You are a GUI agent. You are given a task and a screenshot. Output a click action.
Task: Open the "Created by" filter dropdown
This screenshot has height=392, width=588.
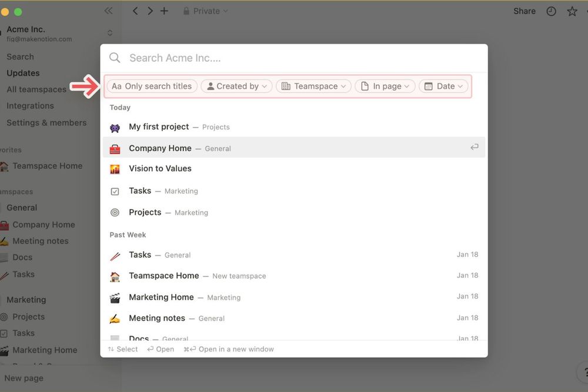(236, 86)
